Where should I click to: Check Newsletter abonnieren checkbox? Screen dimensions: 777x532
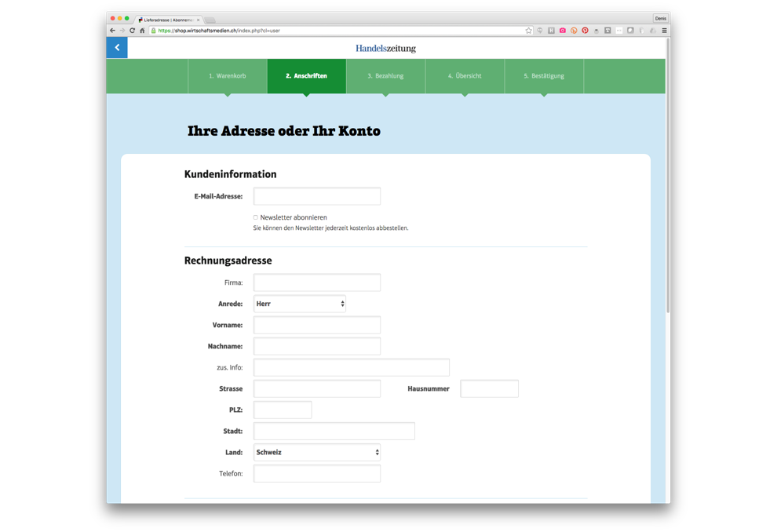pos(256,217)
